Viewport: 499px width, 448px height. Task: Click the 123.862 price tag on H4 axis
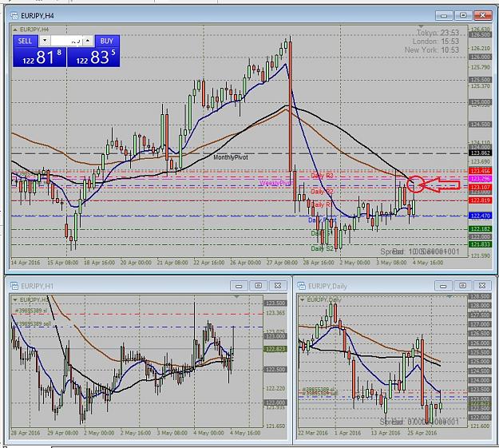[x=480, y=153]
